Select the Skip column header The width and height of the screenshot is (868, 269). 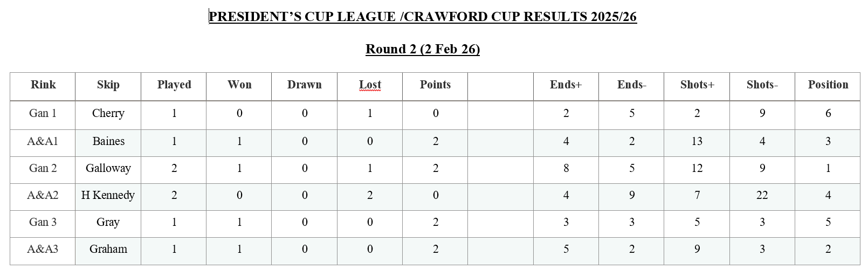tap(108, 85)
